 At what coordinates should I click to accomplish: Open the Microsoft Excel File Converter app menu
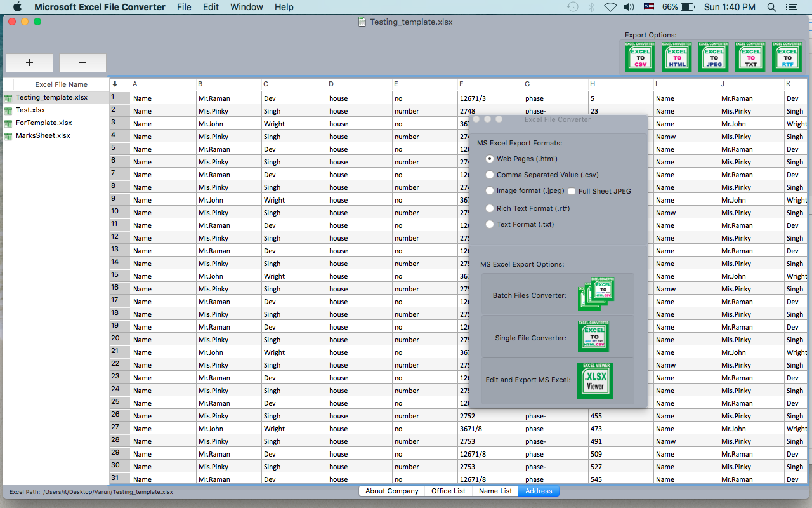(x=100, y=7)
